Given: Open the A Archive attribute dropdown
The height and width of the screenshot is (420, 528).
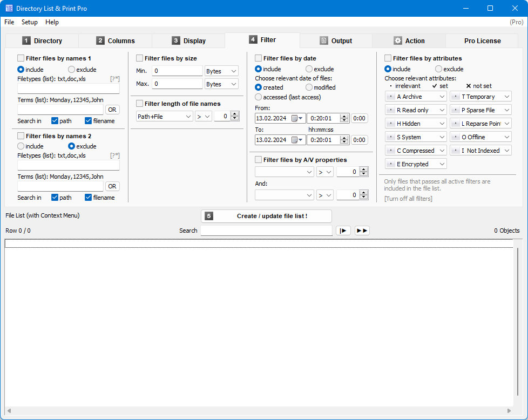Looking at the screenshot, I should coord(416,97).
